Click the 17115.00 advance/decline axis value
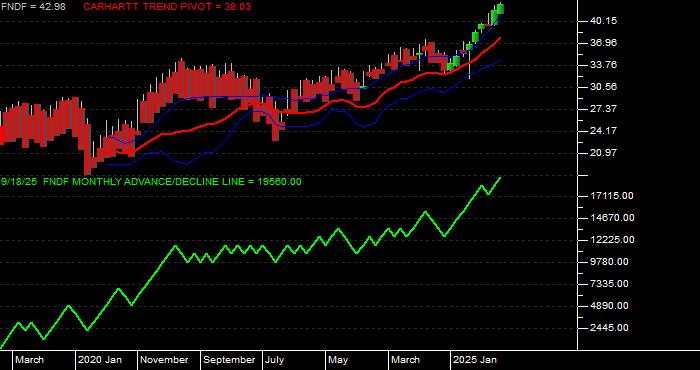Screen dimensions: 700x370 (x=612, y=196)
